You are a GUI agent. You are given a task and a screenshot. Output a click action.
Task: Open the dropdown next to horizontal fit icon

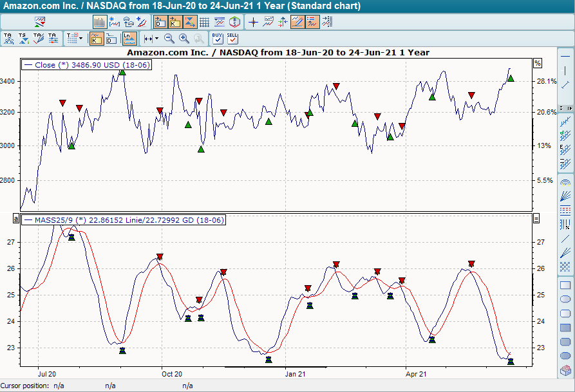(x=156, y=38)
